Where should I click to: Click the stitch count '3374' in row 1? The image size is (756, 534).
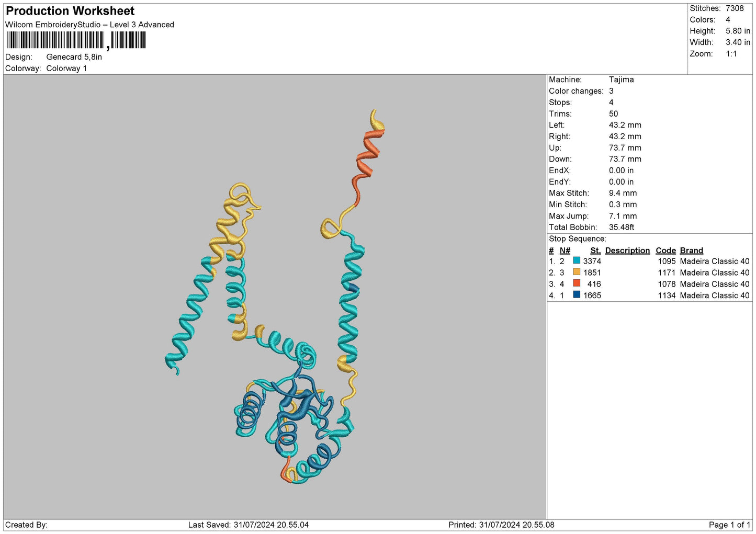[592, 262]
